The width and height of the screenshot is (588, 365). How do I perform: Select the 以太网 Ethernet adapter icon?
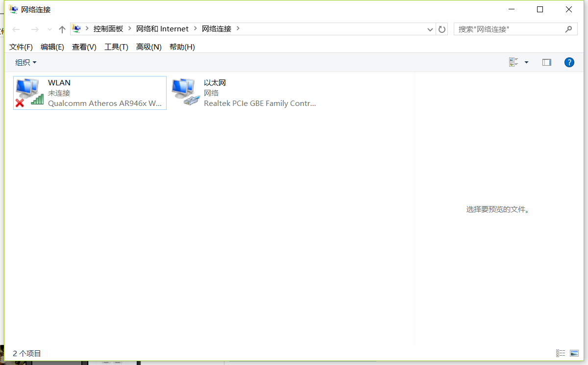[x=185, y=93]
